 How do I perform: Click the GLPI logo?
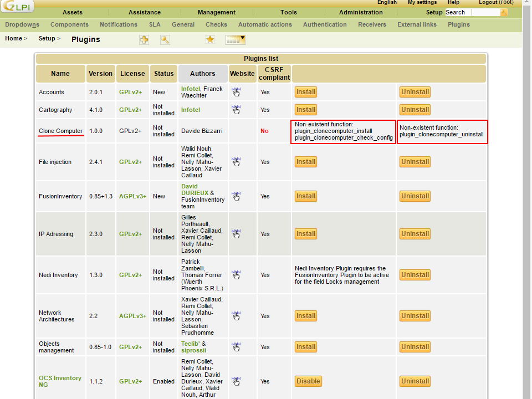coord(17,6)
